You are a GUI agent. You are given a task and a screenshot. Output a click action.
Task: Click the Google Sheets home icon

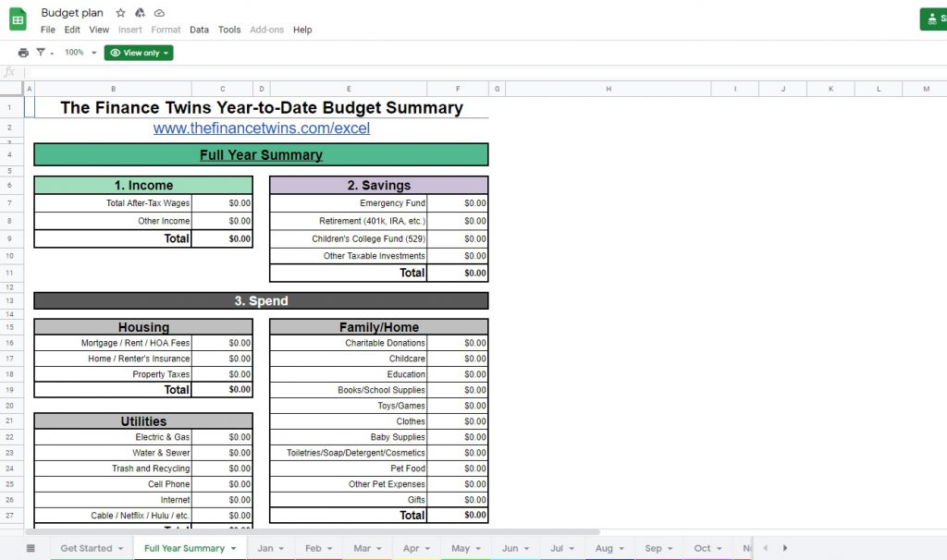18,18
